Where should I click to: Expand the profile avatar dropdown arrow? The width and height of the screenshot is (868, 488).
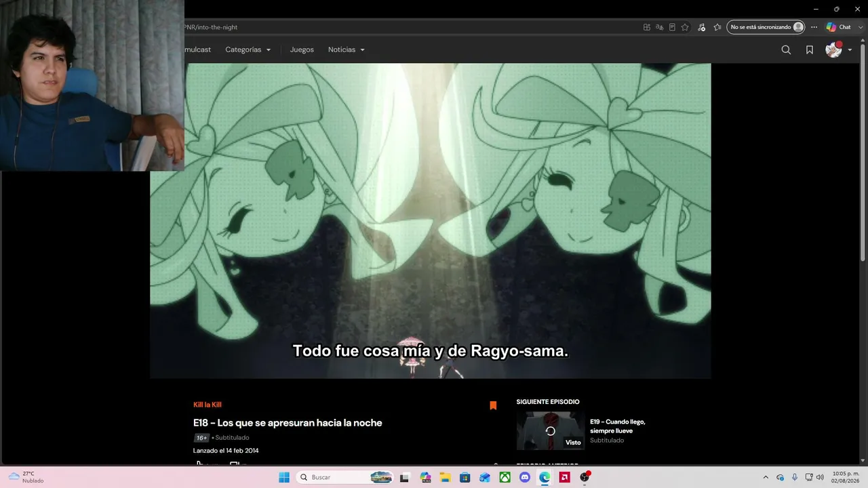tap(850, 50)
